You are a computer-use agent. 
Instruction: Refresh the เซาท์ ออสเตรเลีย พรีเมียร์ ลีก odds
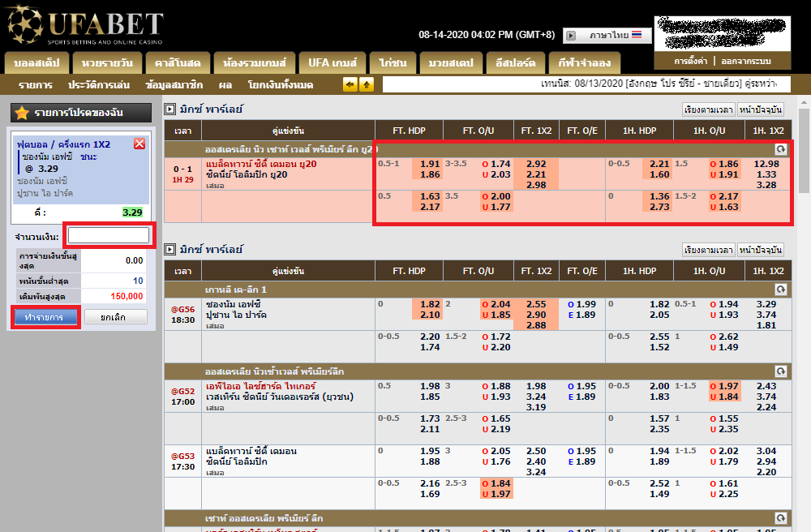pyautogui.click(x=780, y=518)
